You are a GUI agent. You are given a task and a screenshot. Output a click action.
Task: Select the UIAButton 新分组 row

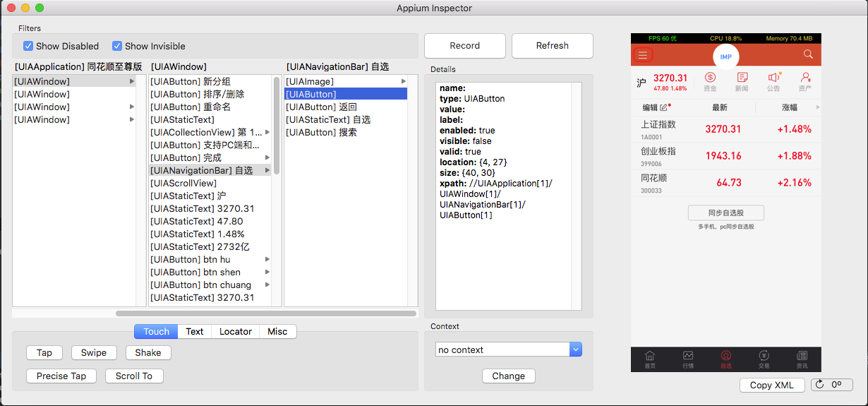210,81
